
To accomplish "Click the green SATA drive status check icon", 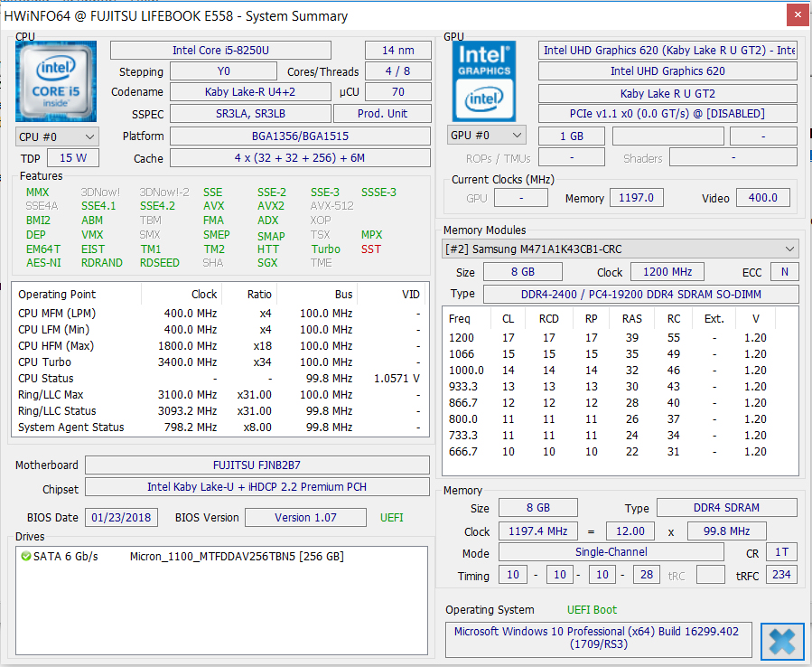I will (25, 556).
